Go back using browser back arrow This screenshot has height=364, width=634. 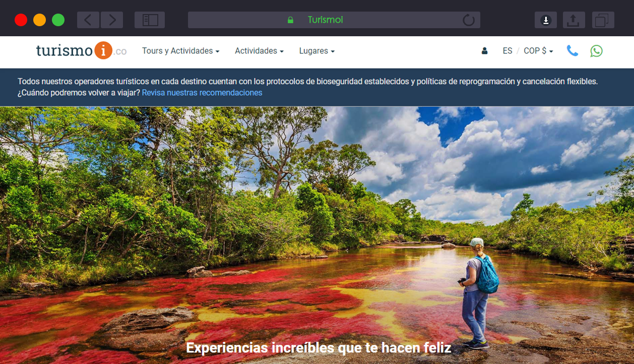pyautogui.click(x=88, y=20)
